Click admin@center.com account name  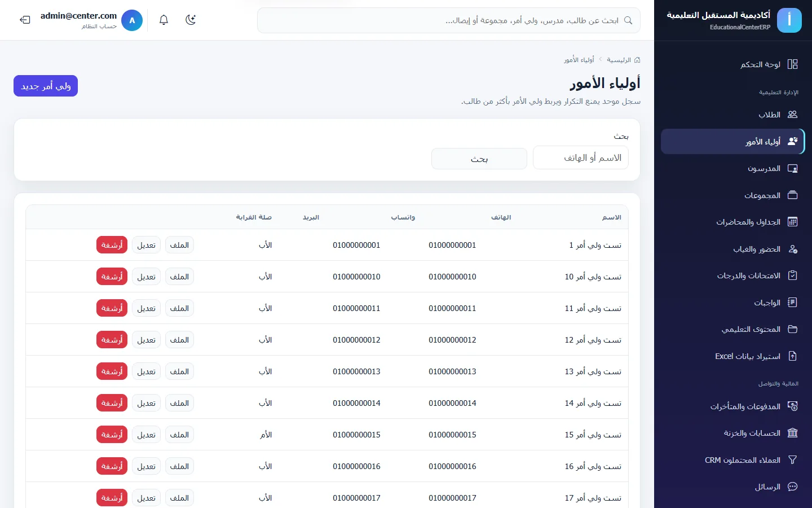pyautogui.click(x=78, y=16)
